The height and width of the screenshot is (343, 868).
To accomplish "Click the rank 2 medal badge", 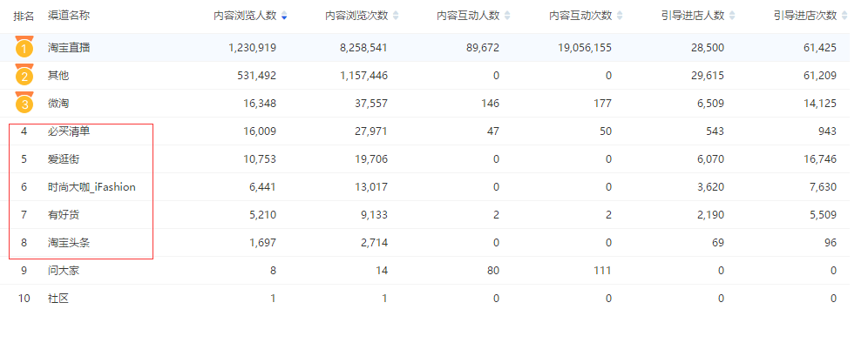I will [x=24, y=75].
